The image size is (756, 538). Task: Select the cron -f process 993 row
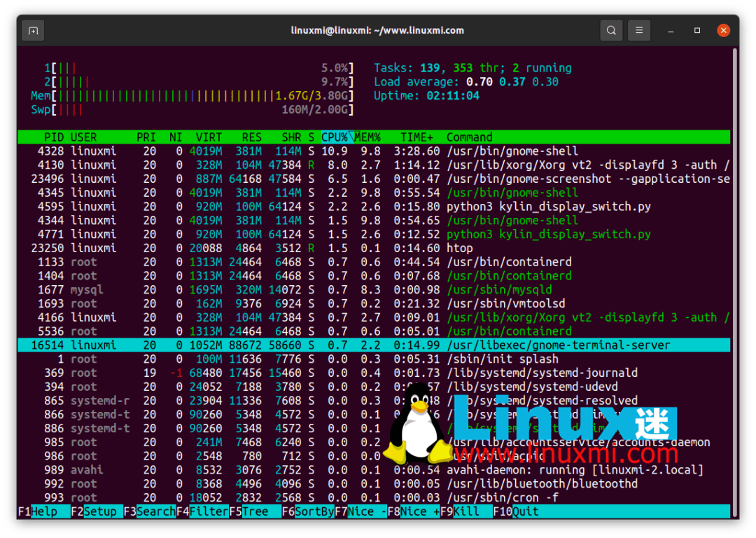click(x=374, y=498)
